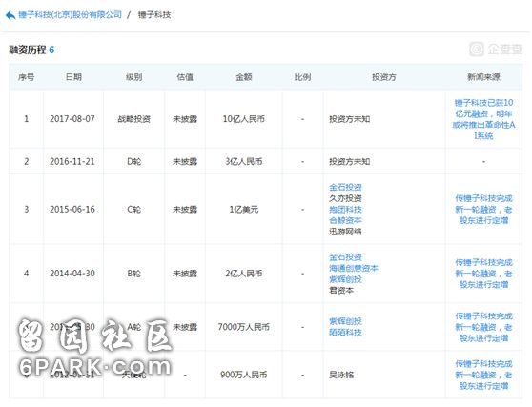Click the 融资历程 section heading
The image size is (532, 407).
[27, 50]
